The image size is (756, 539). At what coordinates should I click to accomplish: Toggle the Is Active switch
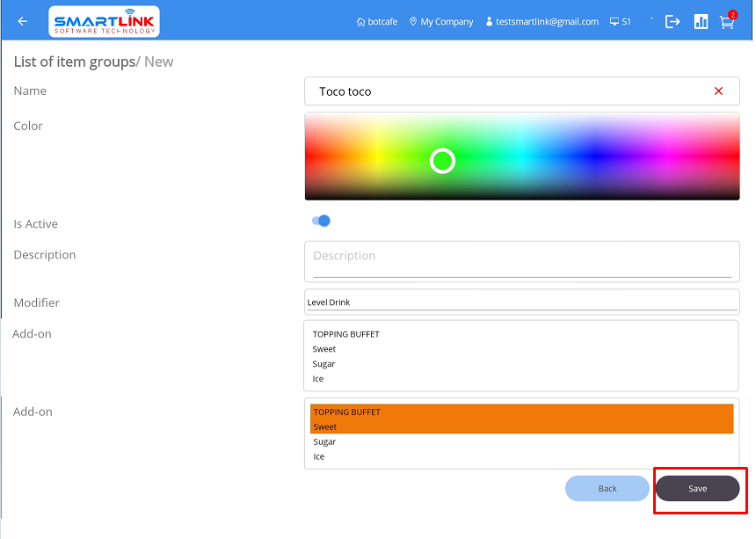point(321,221)
